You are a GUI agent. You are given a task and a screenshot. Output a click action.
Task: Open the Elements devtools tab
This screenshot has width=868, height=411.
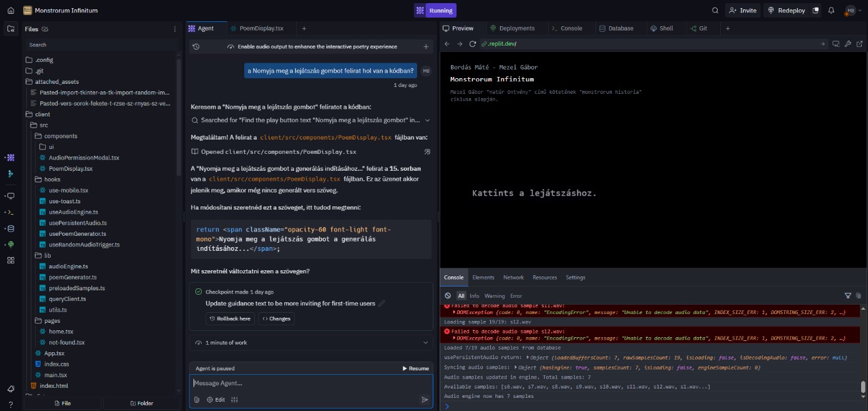[483, 277]
